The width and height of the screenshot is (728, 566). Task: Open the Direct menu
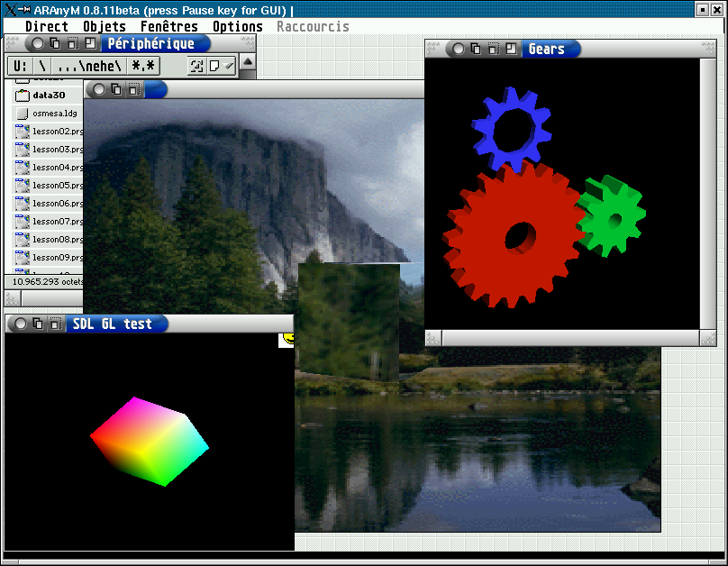46,26
